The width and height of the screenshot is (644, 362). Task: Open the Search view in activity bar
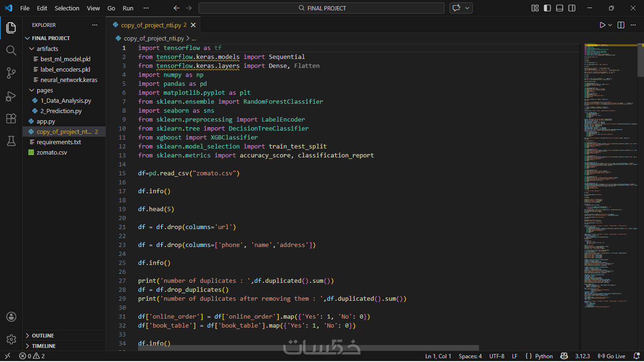(11, 50)
